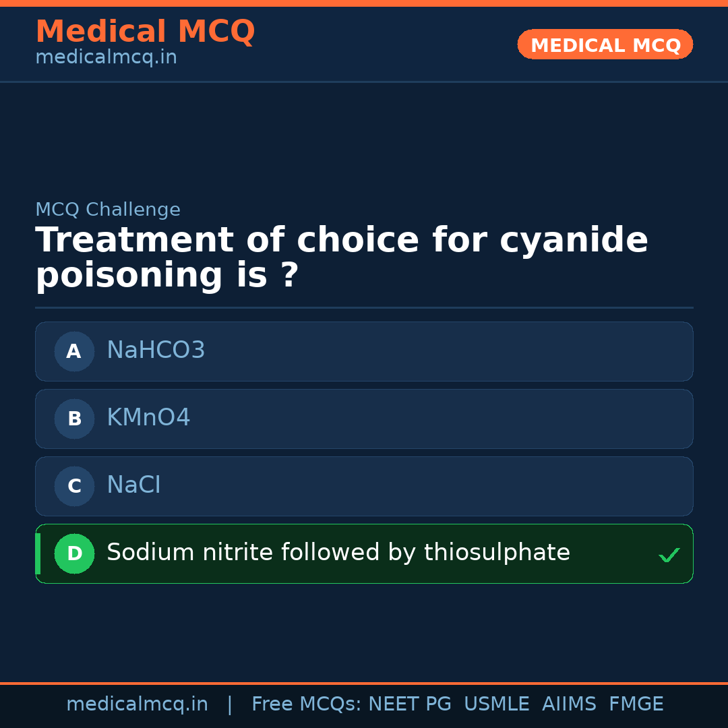Viewport: 728px width, 728px height.
Task: Open the Medical MCQ title logo
Action: click(x=145, y=32)
